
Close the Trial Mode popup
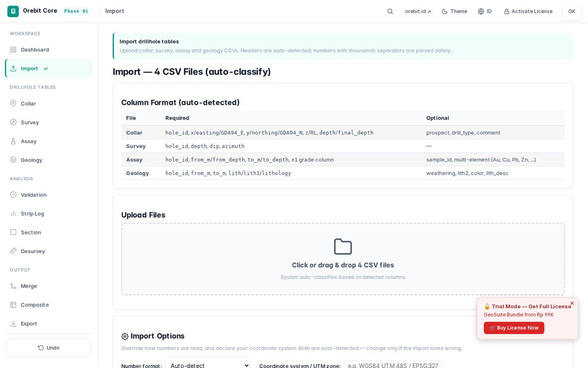click(x=572, y=303)
